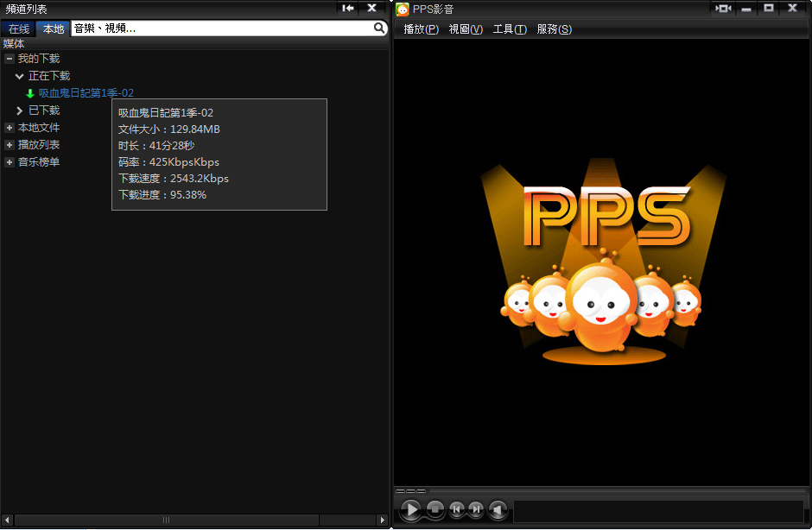Click scroll-right arrow of channel list
This screenshot has width=812, height=530.
[x=383, y=520]
